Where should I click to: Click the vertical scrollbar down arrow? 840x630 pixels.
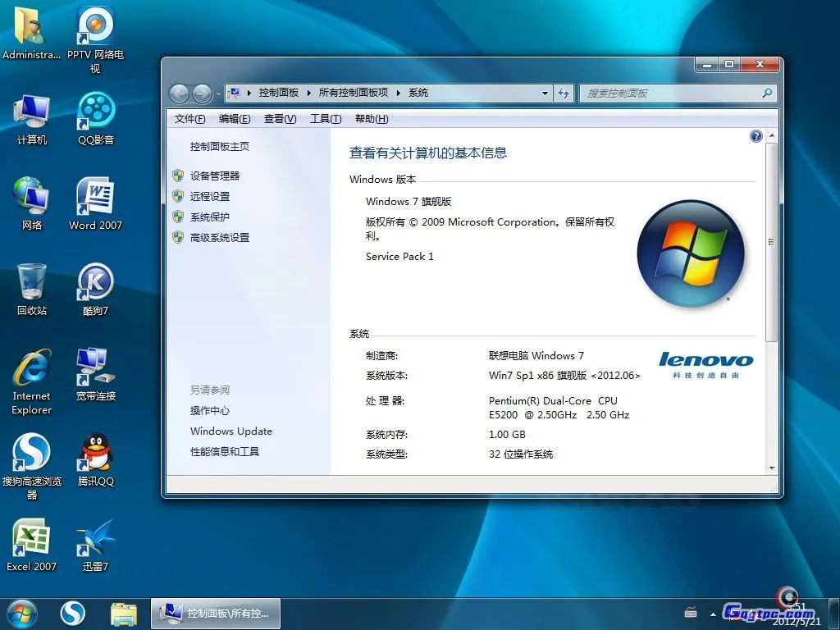tap(771, 468)
